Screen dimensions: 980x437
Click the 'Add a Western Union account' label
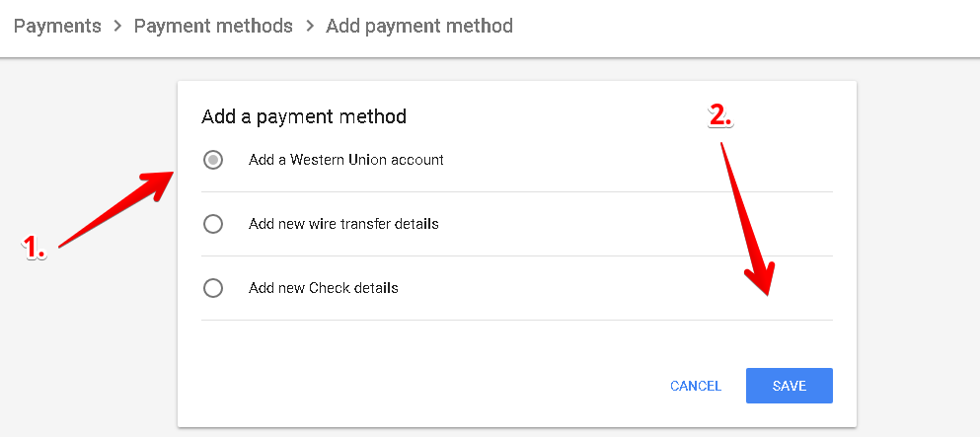point(346,160)
